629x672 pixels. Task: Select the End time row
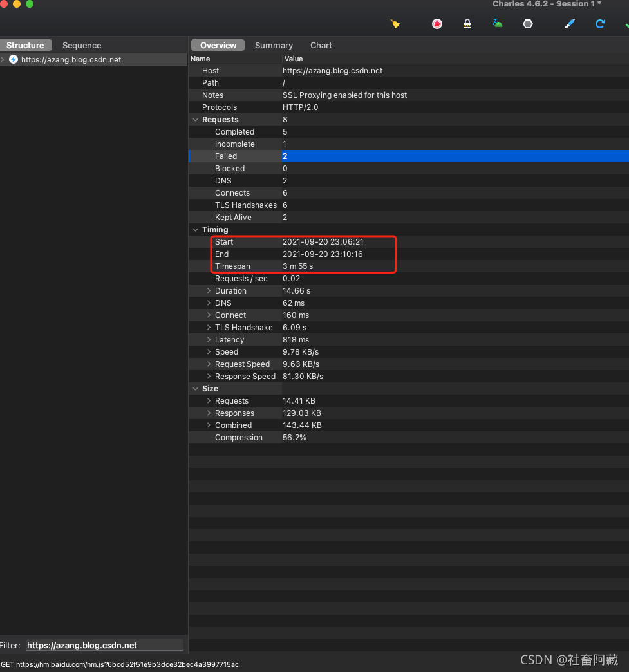click(x=409, y=254)
